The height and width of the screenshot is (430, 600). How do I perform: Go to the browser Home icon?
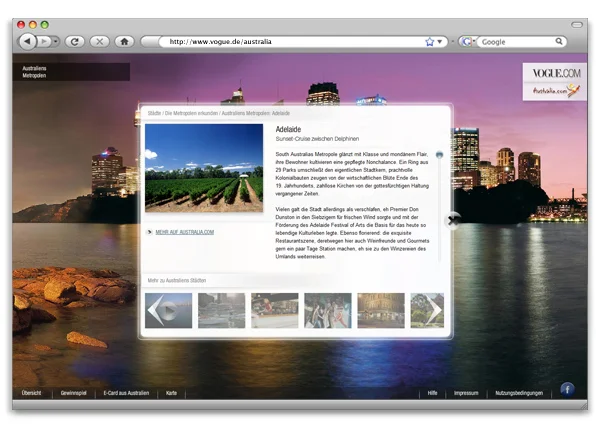(124, 41)
